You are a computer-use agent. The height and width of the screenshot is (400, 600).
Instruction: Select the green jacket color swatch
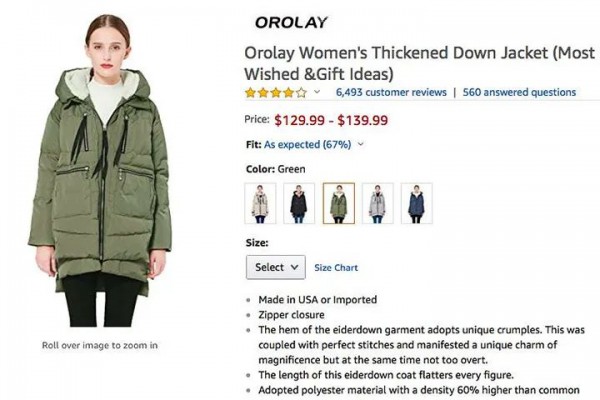tap(338, 203)
